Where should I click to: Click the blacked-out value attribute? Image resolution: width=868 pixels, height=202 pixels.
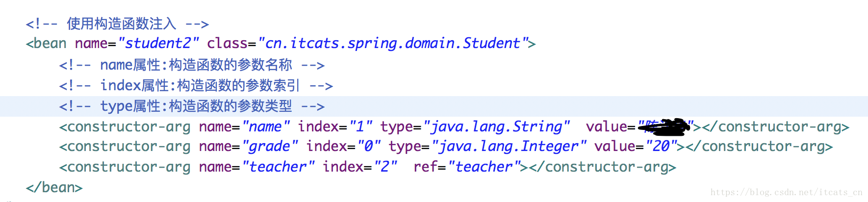(x=665, y=127)
